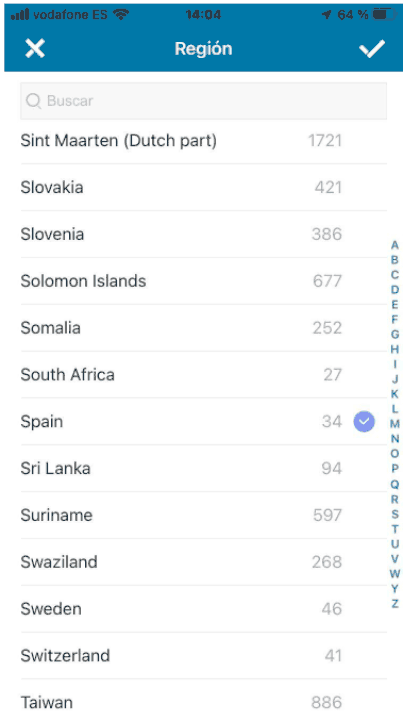
Task: Select Taiwan with code 886
Action: (x=204, y=699)
